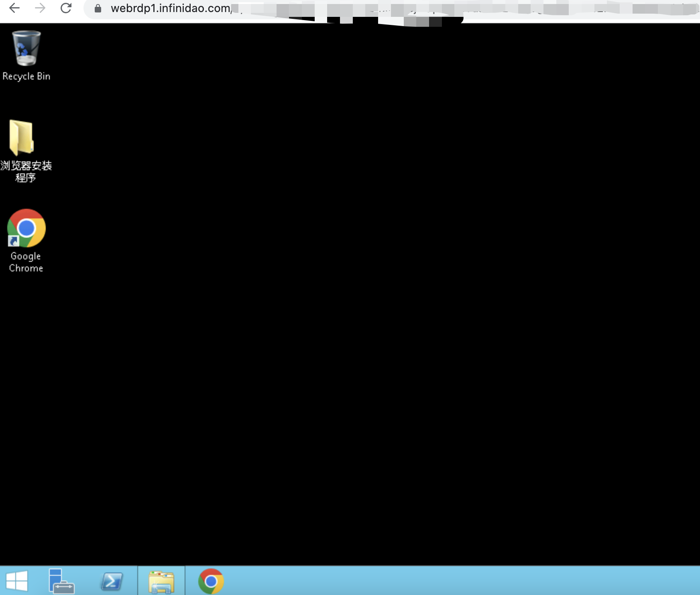Click the "Google Chrome" text label

26,262
